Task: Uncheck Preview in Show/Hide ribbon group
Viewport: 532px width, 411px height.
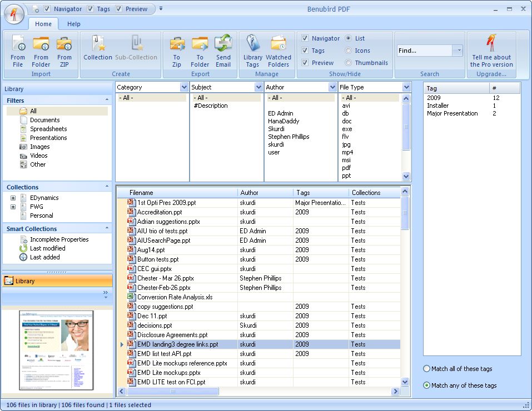Action: [305, 63]
